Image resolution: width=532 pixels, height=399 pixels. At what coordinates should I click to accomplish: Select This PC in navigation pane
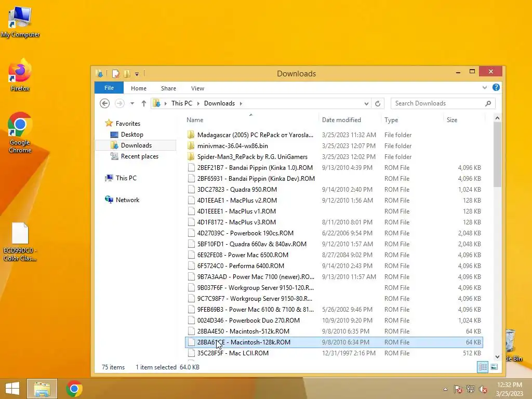pos(121,178)
